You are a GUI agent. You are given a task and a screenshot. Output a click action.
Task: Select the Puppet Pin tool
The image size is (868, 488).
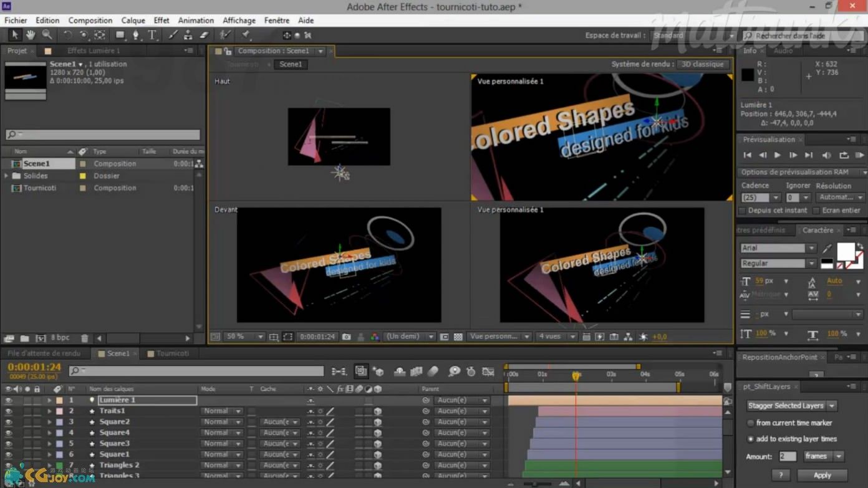246,35
